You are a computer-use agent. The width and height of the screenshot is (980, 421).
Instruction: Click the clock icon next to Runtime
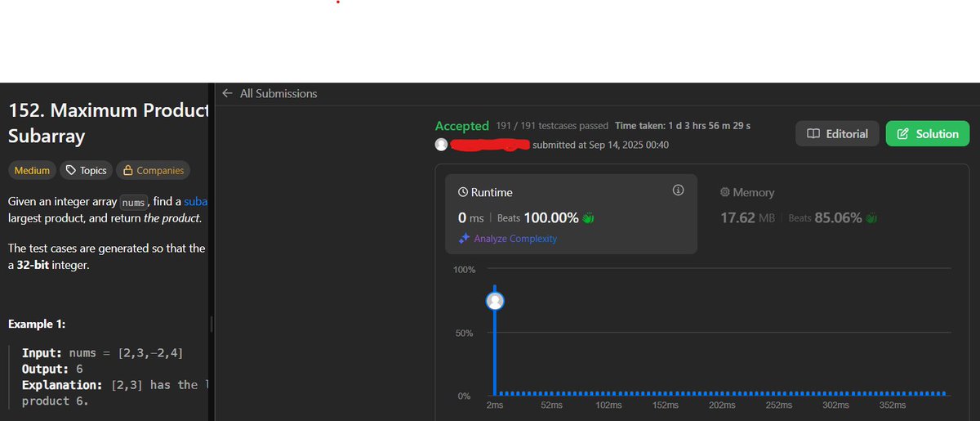click(x=463, y=193)
